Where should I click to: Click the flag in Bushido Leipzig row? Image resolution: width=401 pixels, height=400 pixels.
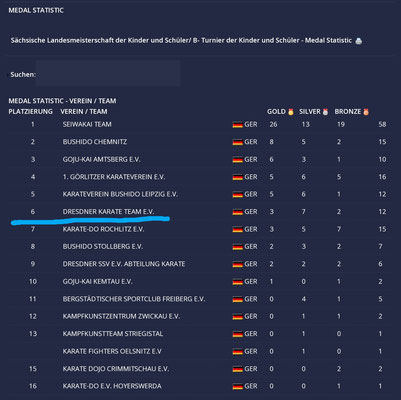[x=238, y=194]
